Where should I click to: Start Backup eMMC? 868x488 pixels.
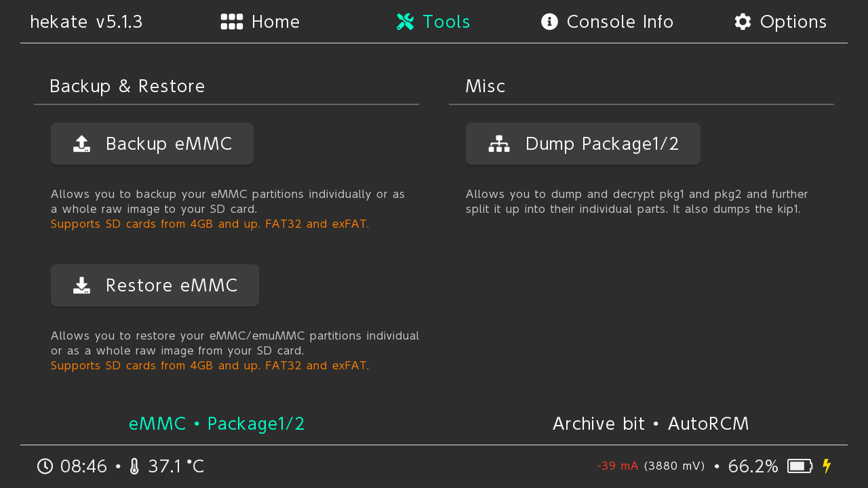click(152, 144)
